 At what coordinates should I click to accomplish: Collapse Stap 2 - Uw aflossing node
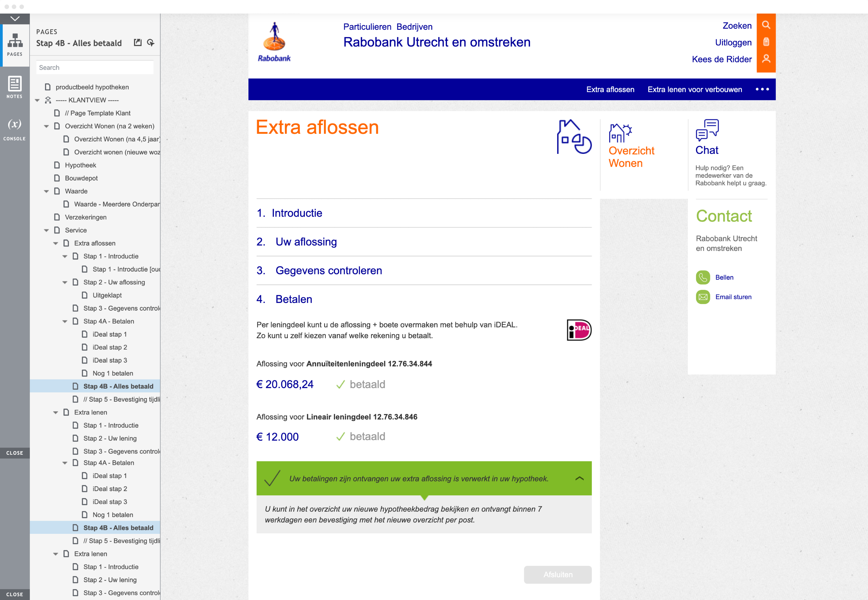point(65,282)
